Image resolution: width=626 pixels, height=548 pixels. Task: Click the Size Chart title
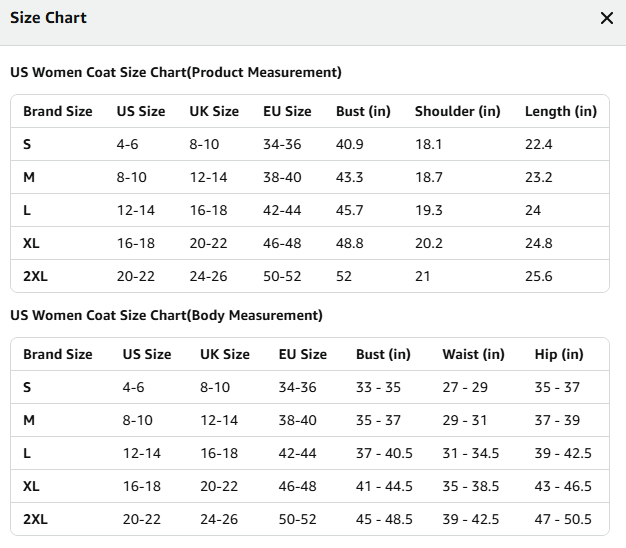point(48,18)
